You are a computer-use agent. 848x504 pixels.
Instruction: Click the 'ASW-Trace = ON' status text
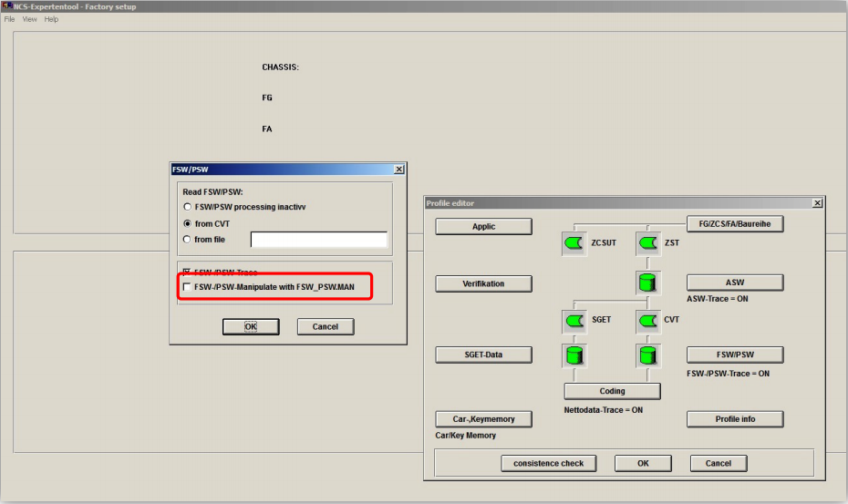point(718,299)
